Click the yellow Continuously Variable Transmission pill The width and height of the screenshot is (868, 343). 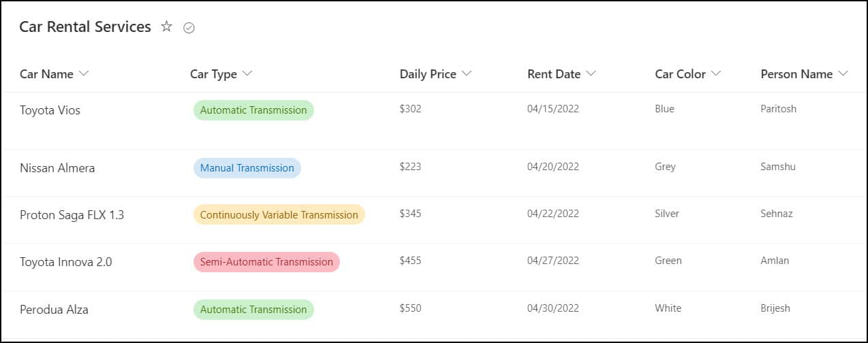pos(279,215)
